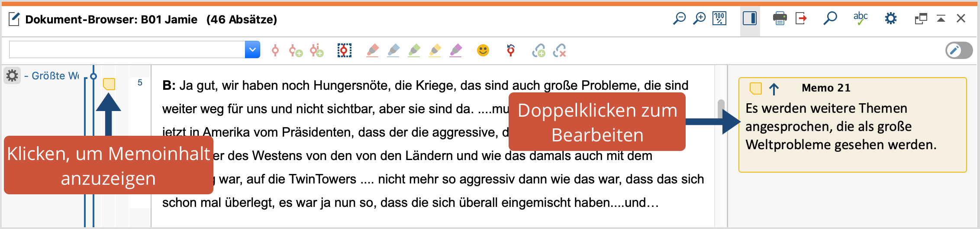Screen dimensions: 980x229
Task: Highlight with the green marker
Action: tap(414, 51)
